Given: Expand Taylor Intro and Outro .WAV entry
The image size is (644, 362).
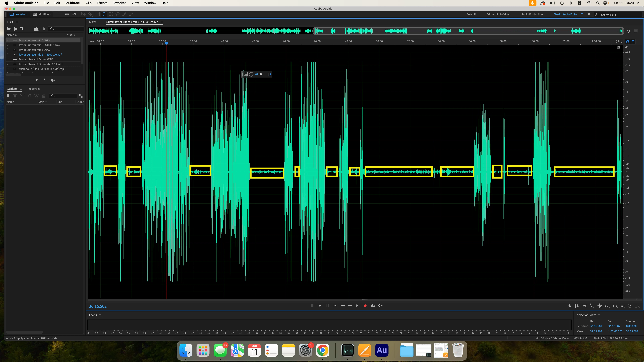Looking at the screenshot, I should coord(8,59).
